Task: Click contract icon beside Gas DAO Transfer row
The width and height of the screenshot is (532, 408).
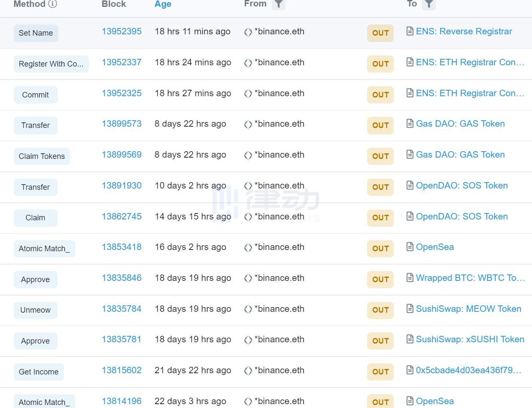Action: click(410, 124)
